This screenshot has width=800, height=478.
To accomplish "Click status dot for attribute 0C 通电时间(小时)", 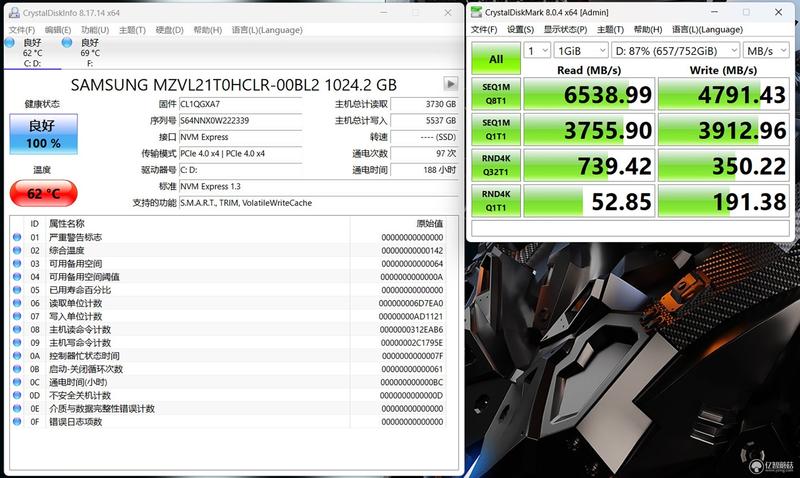I will (17, 382).
